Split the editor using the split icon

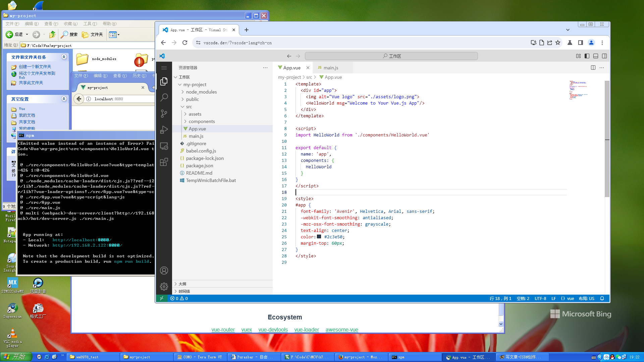pos(593,67)
